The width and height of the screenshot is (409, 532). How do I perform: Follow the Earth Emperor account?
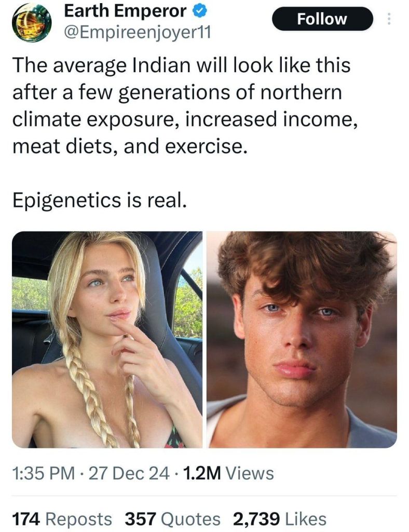pos(322,19)
